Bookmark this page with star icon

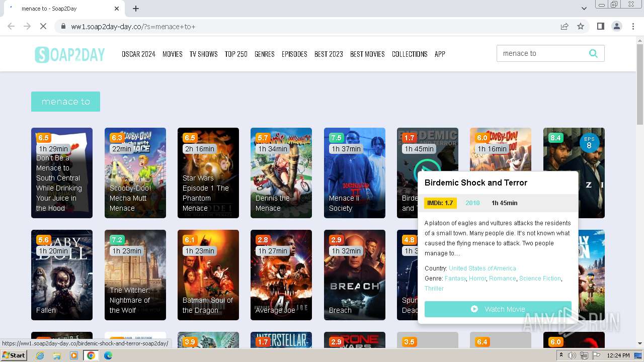click(x=581, y=26)
